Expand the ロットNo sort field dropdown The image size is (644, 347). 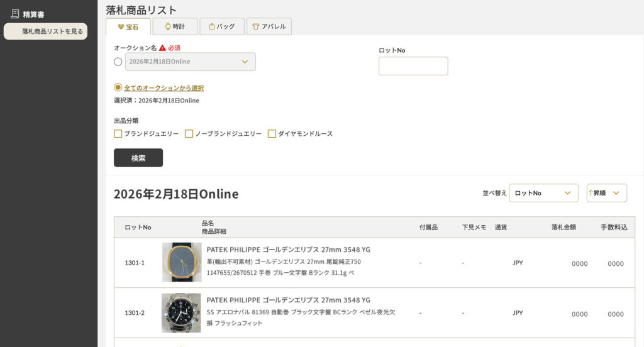543,193
